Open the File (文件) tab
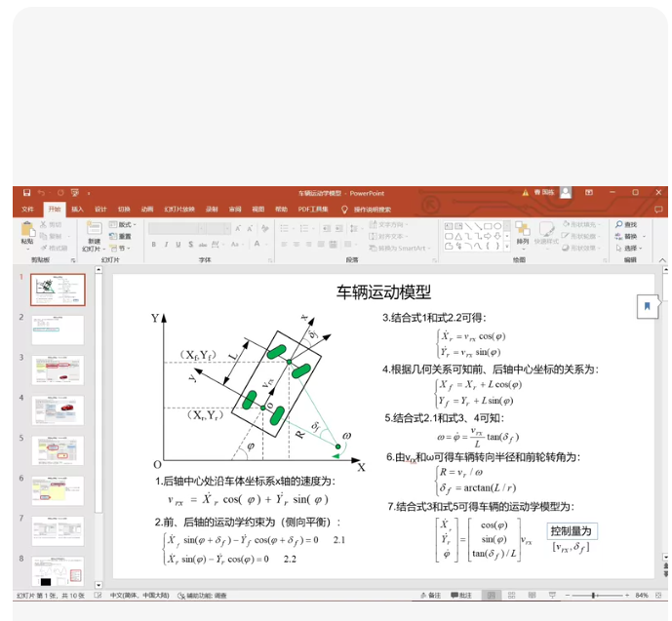 (x=27, y=209)
